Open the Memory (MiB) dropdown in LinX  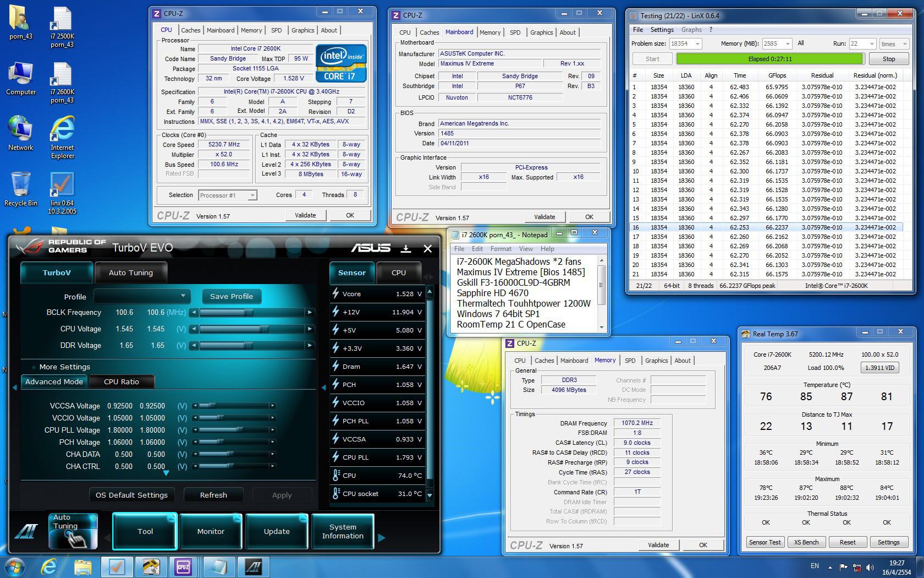click(x=777, y=43)
